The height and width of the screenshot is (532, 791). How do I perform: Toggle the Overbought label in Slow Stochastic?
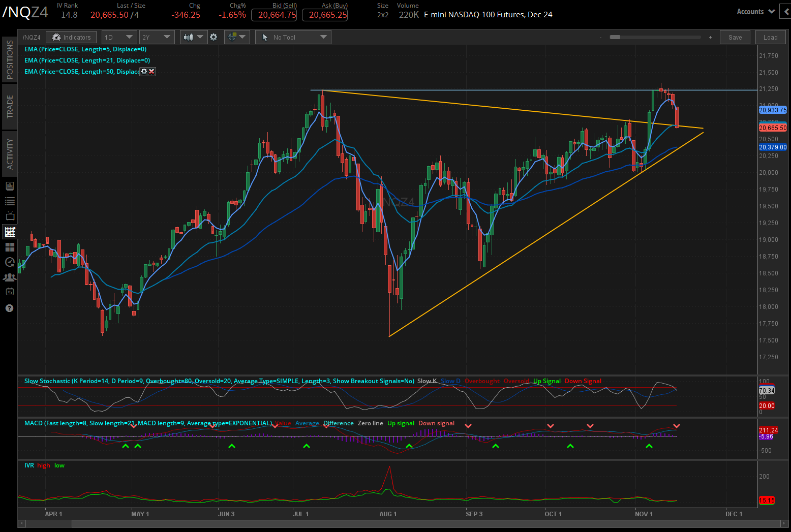point(482,381)
